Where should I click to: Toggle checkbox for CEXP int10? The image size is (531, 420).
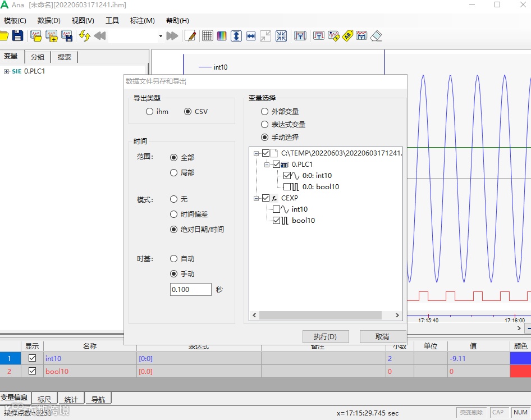(276, 209)
